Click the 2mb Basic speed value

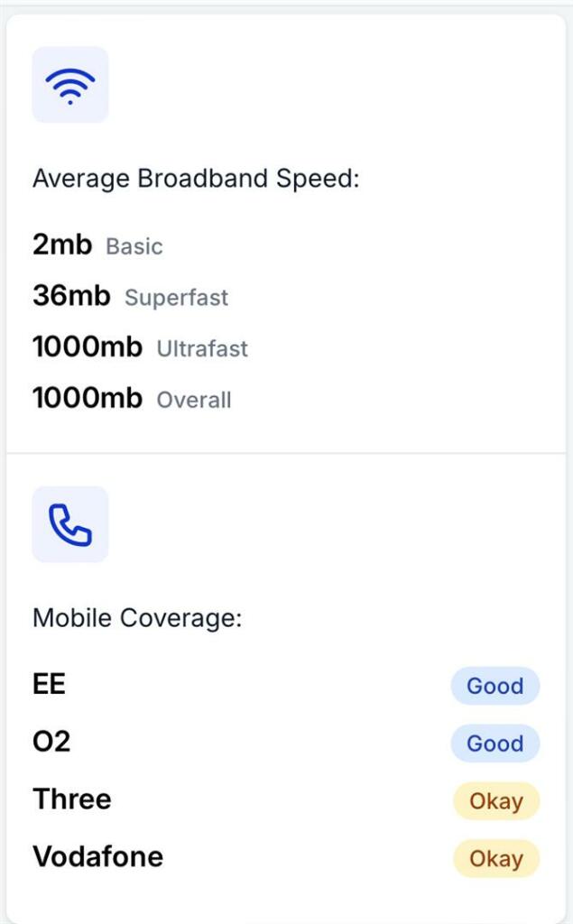click(62, 245)
